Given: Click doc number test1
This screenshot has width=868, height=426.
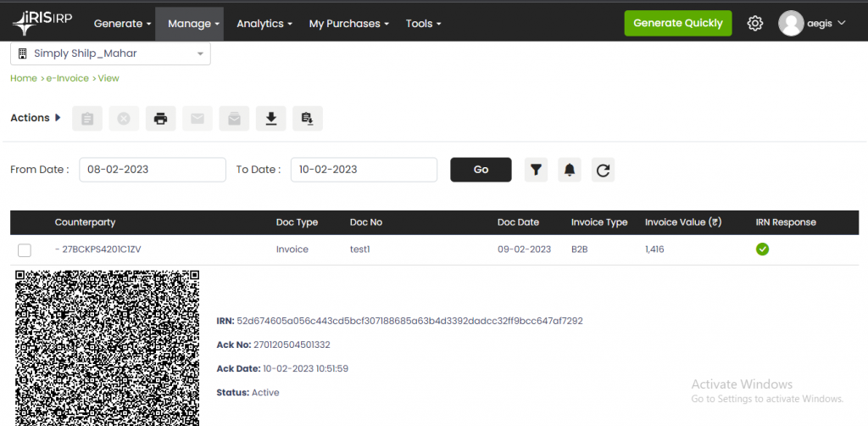Looking at the screenshot, I should (359, 249).
